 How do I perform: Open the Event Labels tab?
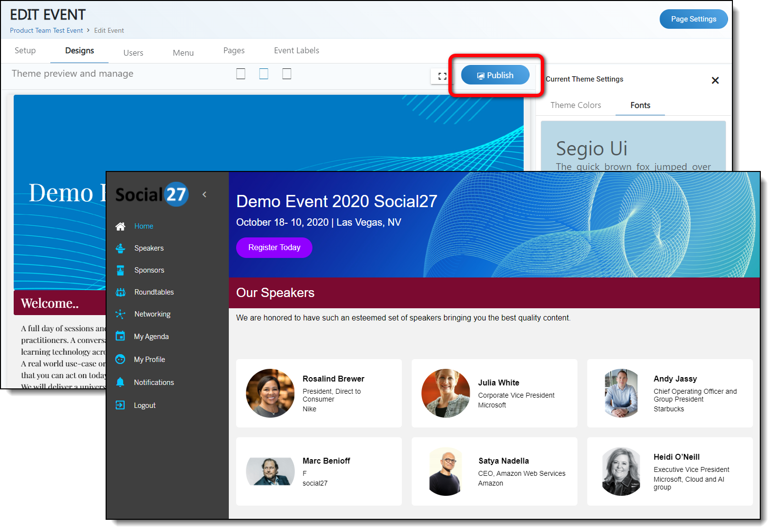[296, 50]
